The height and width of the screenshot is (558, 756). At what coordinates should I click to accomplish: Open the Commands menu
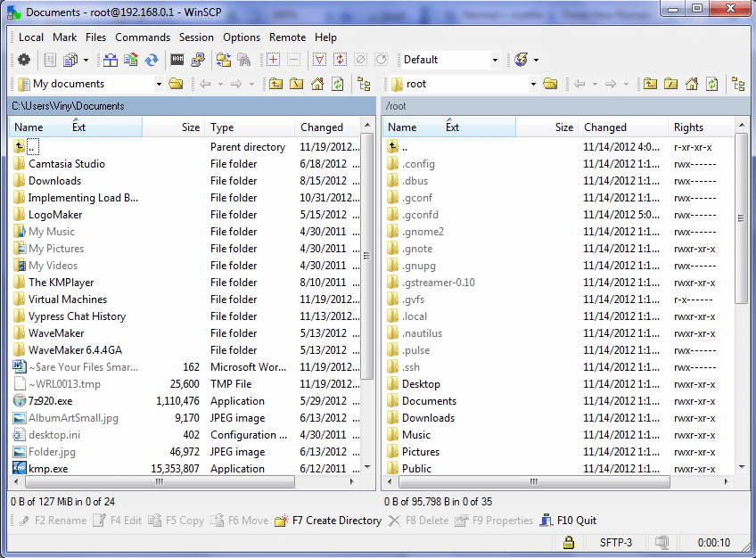click(x=144, y=37)
